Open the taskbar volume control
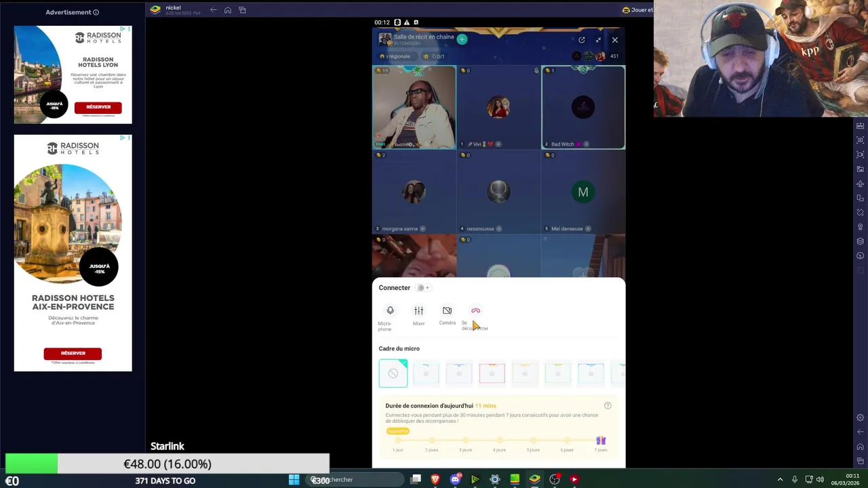Image resolution: width=868 pixels, height=488 pixels. pos(820,479)
